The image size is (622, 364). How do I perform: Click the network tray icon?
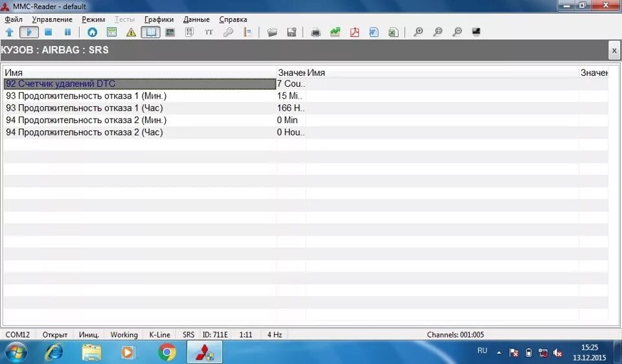point(543,352)
